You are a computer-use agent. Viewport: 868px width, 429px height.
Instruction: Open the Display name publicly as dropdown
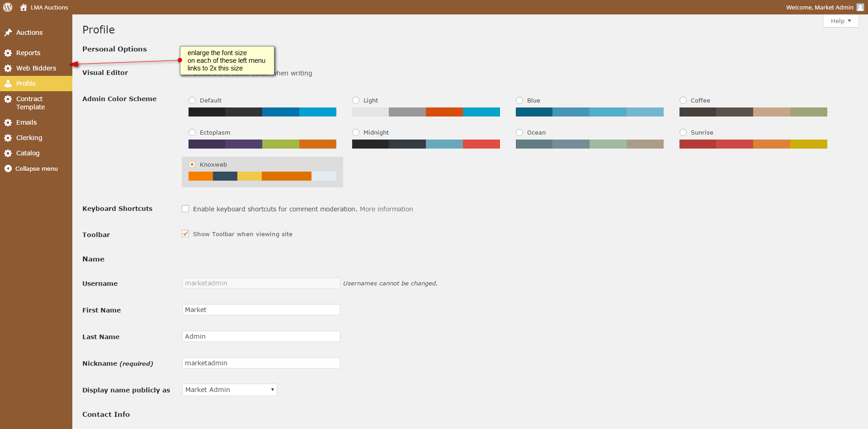[229, 390]
